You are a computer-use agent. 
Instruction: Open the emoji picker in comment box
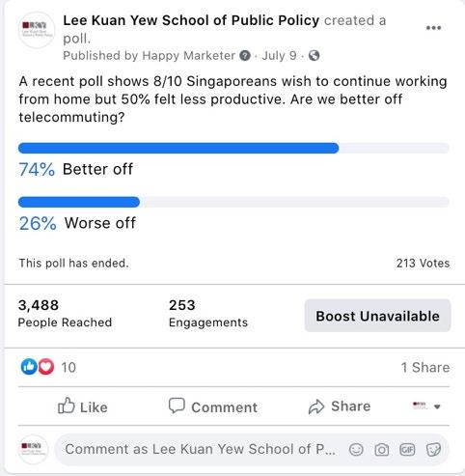point(356,450)
